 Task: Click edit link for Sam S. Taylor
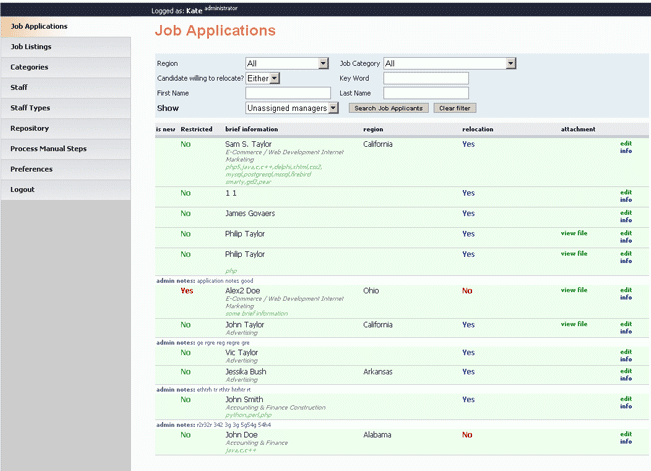pyautogui.click(x=625, y=143)
